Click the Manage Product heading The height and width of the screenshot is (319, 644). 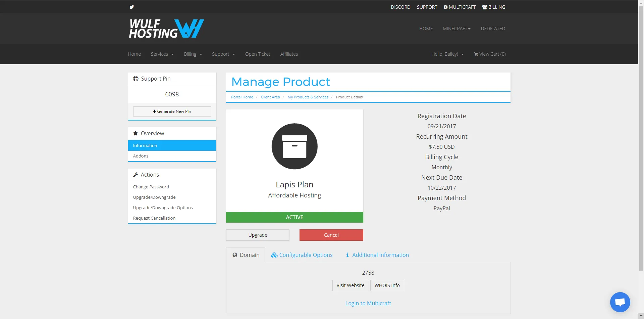(x=281, y=82)
